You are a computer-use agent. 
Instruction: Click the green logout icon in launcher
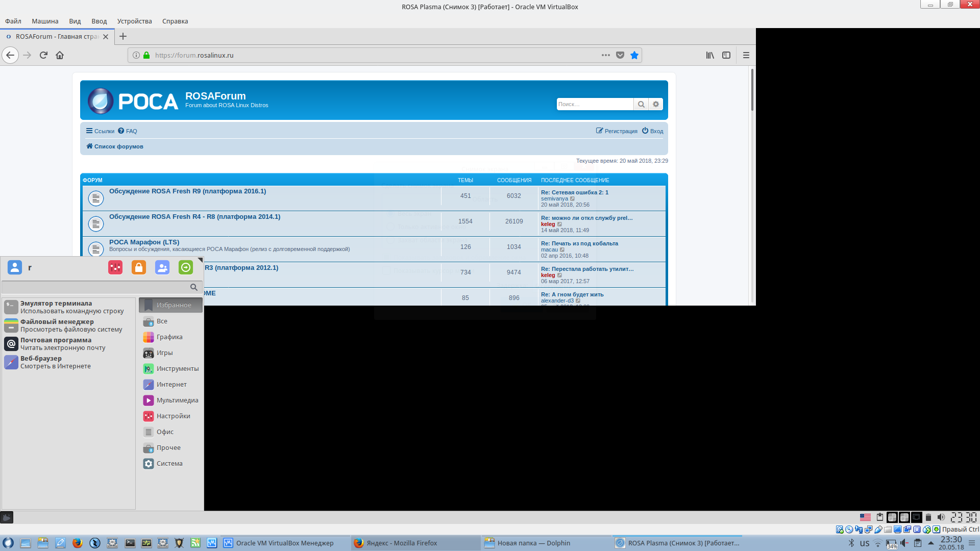[x=186, y=267]
